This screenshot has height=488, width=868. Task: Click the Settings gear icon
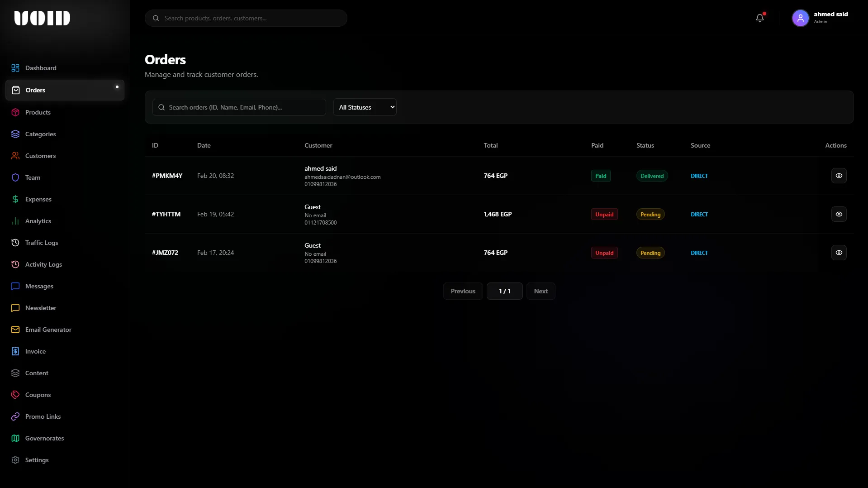tap(15, 460)
